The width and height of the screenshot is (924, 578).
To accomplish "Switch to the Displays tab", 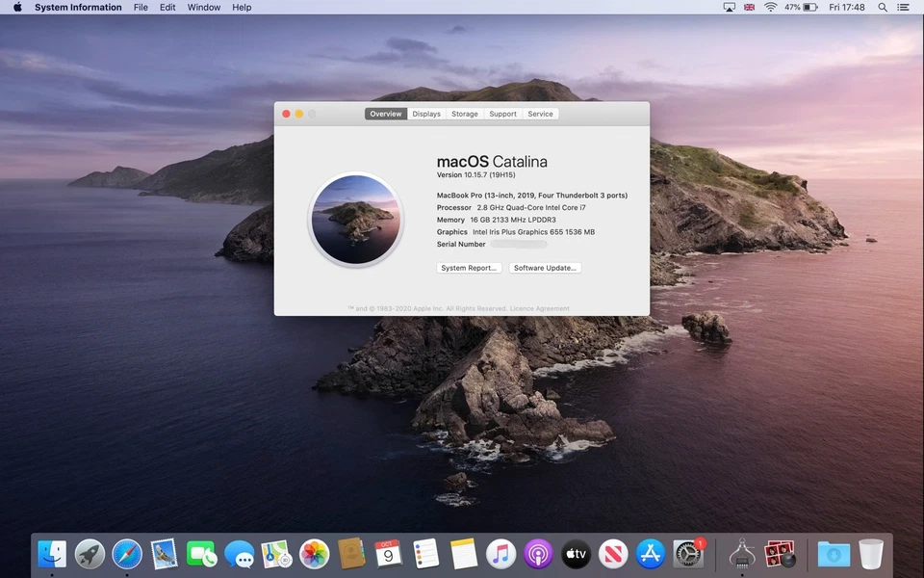I will click(426, 114).
